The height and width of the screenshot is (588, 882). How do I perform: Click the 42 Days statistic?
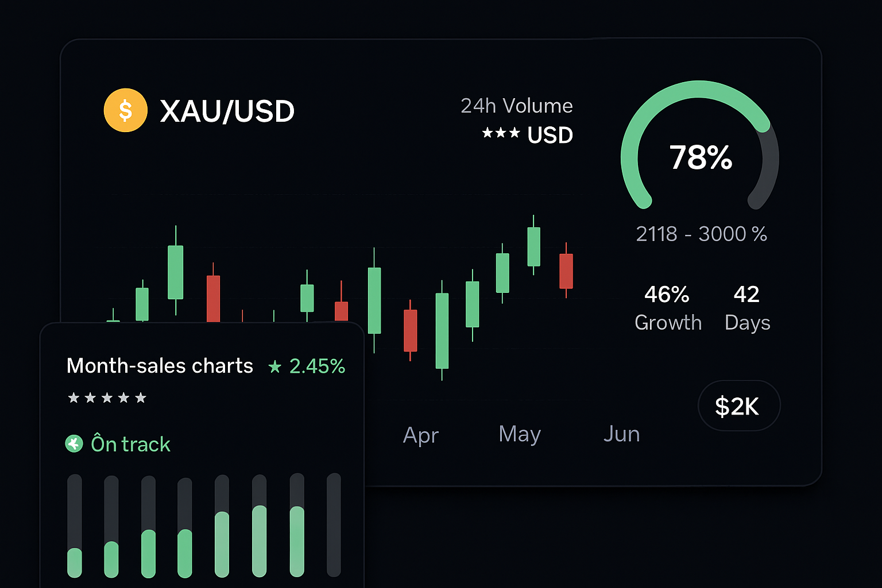pyautogui.click(x=747, y=308)
